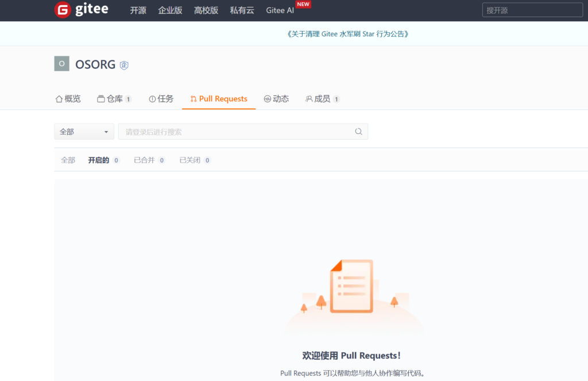Click the 已合并 count badge 0
This screenshot has height=381, width=588.
coord(161,160)
